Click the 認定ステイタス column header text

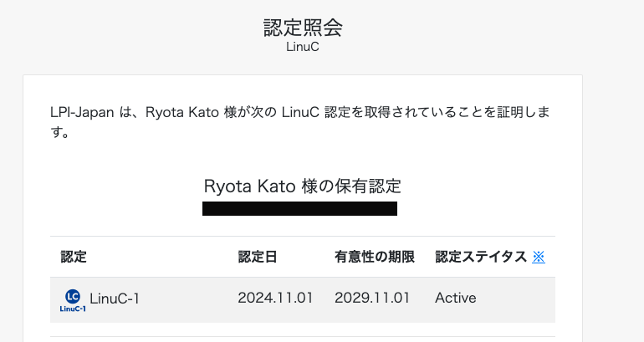481,257
